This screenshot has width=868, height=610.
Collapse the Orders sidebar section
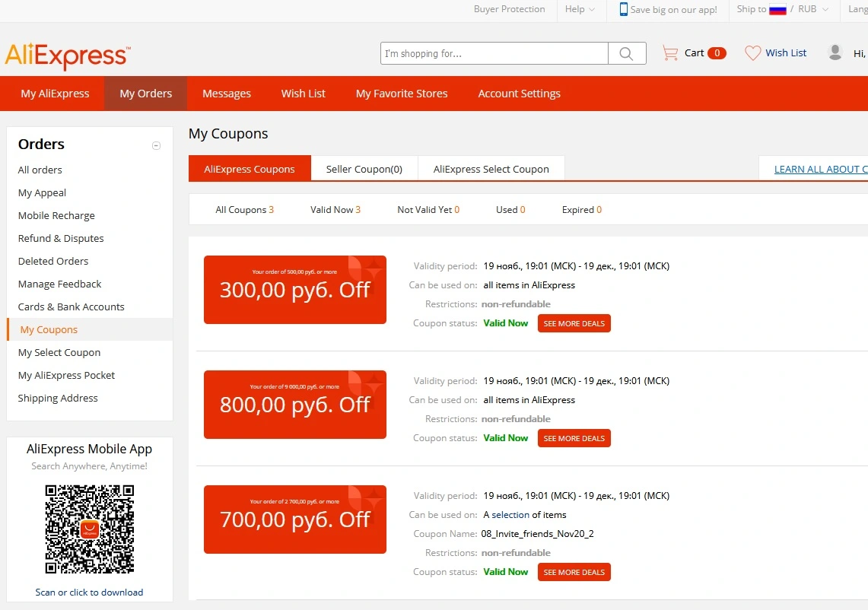coord(156,145)
